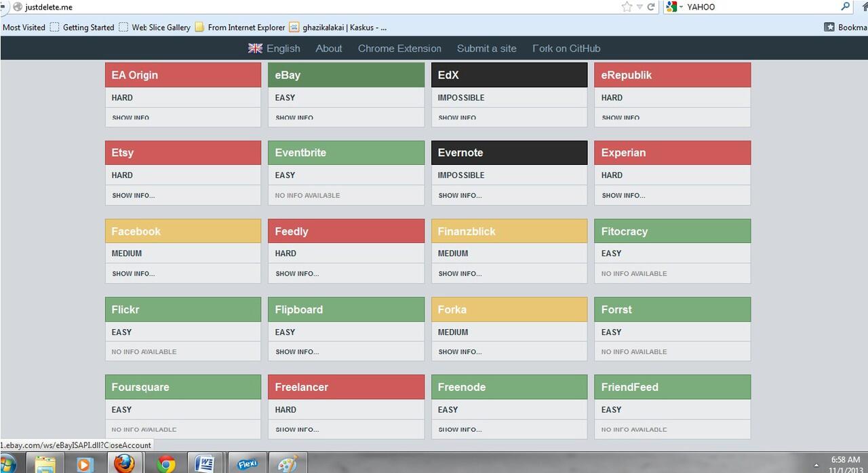
Task: Open the Bookmarks menu star button
Action: point(845,27)
